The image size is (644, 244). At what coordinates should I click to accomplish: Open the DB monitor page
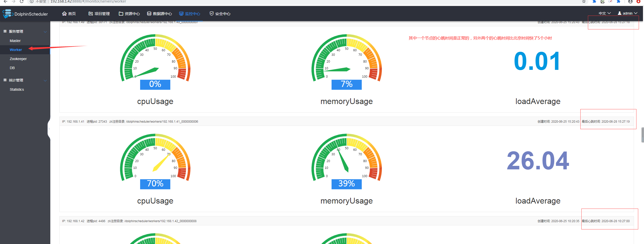pos(12,68)
